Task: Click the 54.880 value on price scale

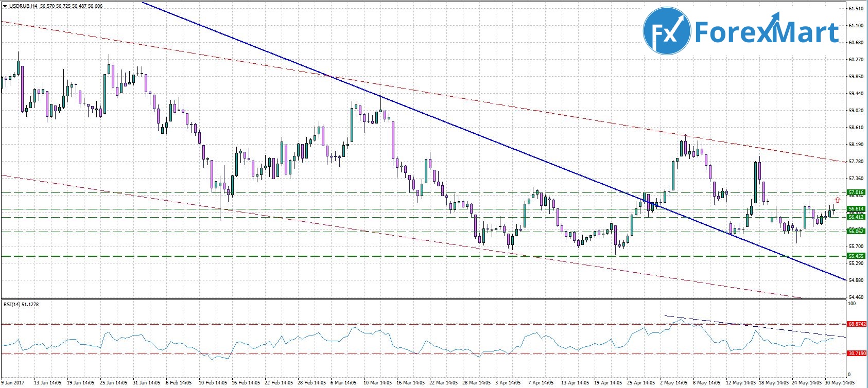Action: pos(856,280)
